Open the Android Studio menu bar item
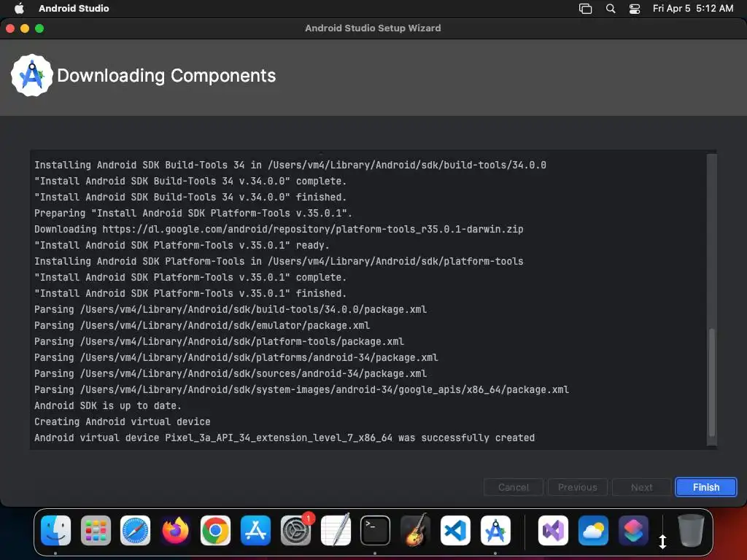The height and width of the screenshot is (560, 747). point(74,8)
